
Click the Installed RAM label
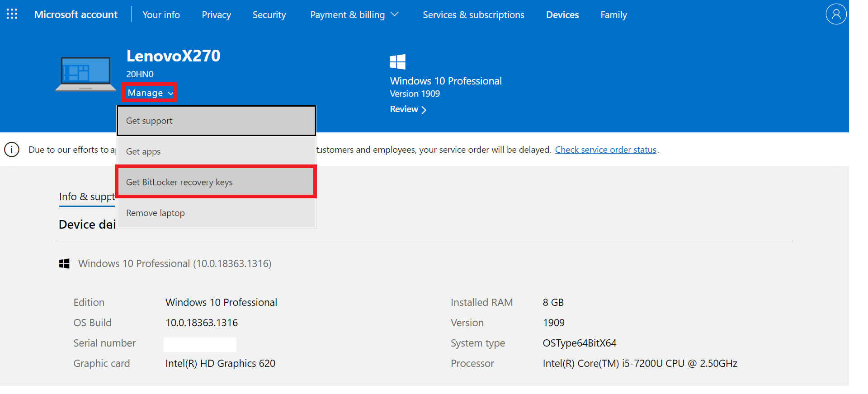(x=481, y=302)
